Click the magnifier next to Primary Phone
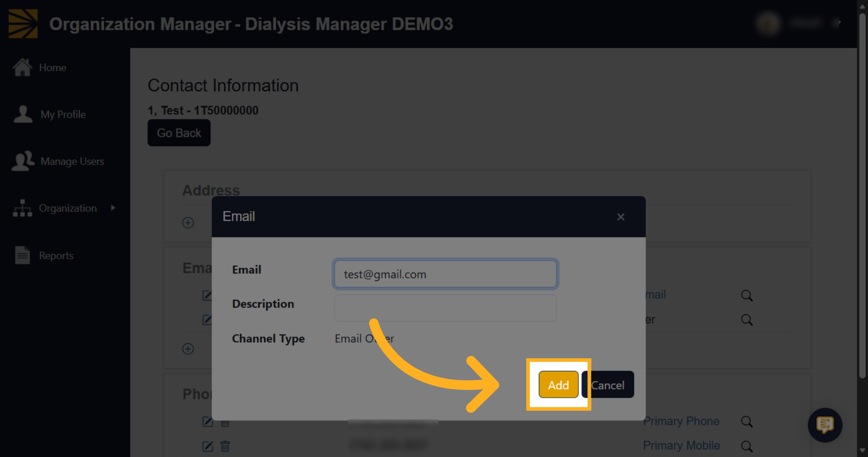The image size is (868, 457). [x=747, y=422]
